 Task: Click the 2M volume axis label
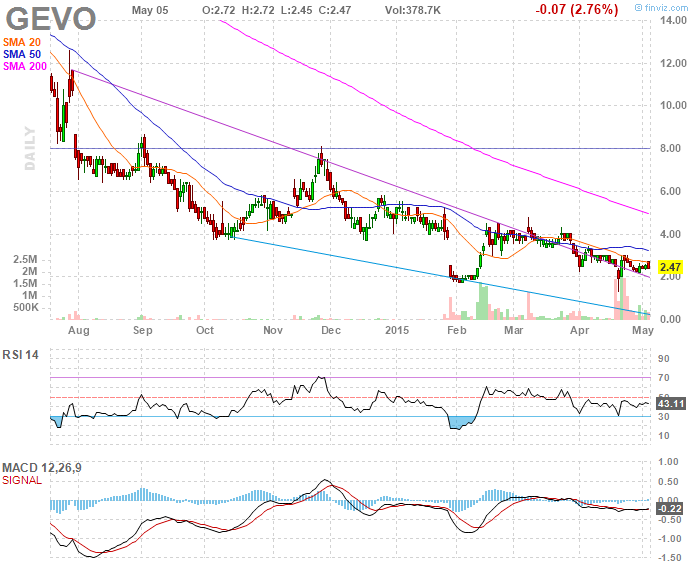[30, 271]
